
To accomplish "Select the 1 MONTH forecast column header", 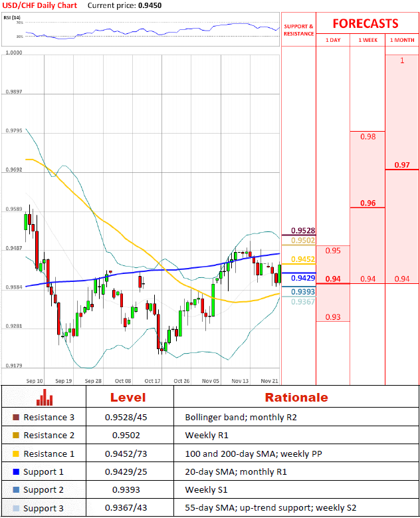I will click(402, 40).
